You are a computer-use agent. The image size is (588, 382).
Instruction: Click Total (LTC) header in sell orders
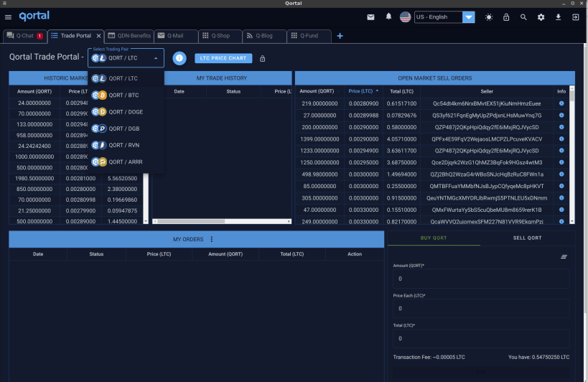401,91
